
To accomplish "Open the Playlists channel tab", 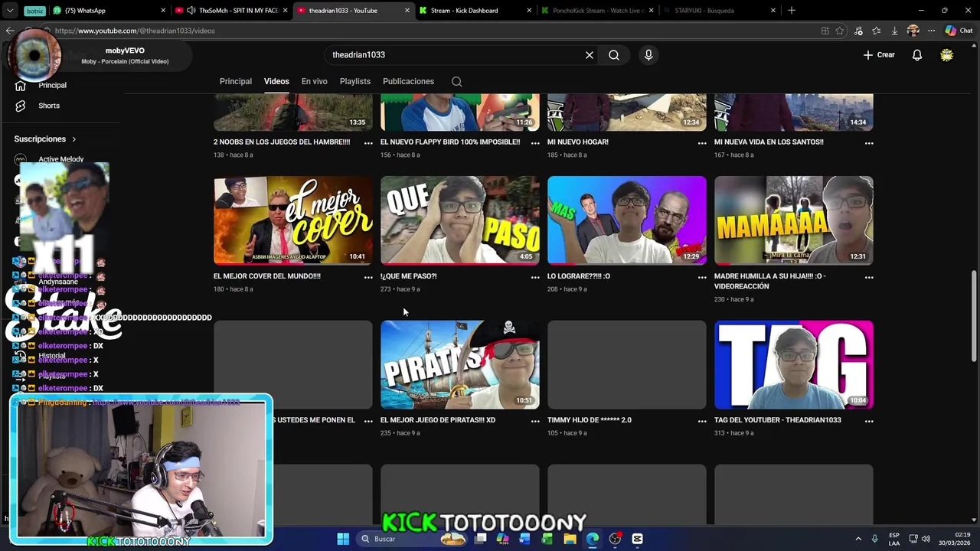I will point(354,81).
